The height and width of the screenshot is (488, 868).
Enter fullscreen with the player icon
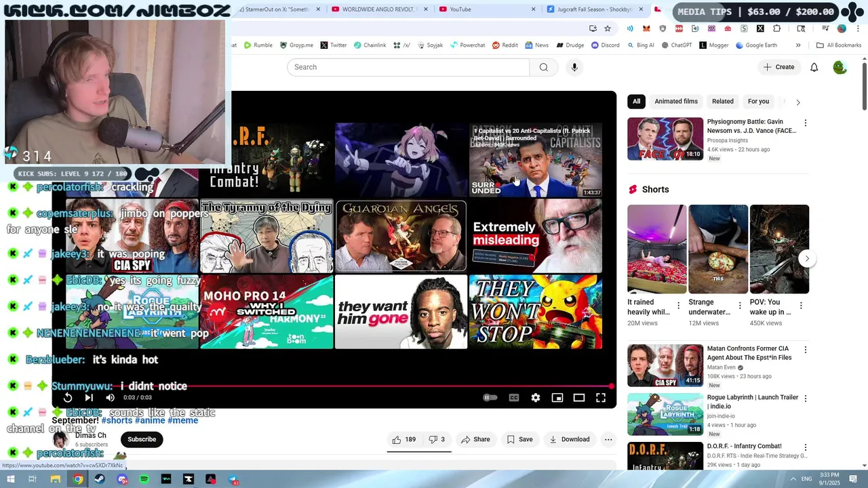(x=601, y=398)
